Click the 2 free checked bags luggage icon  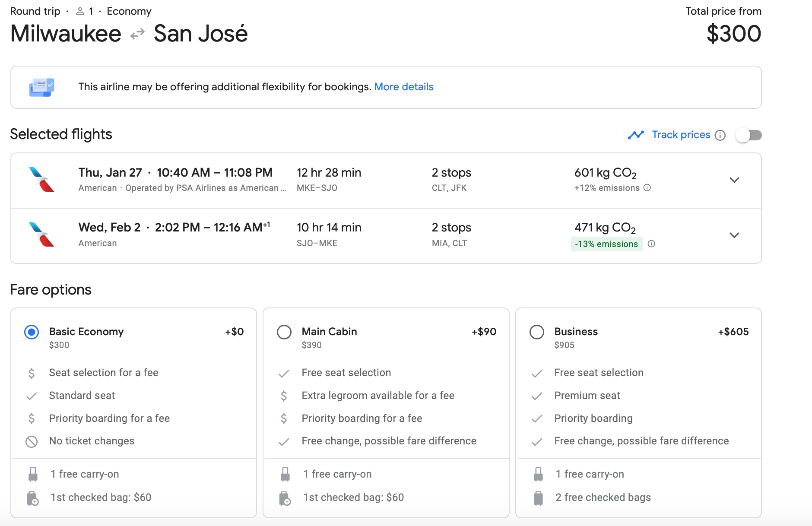click(x=538, y=498)
